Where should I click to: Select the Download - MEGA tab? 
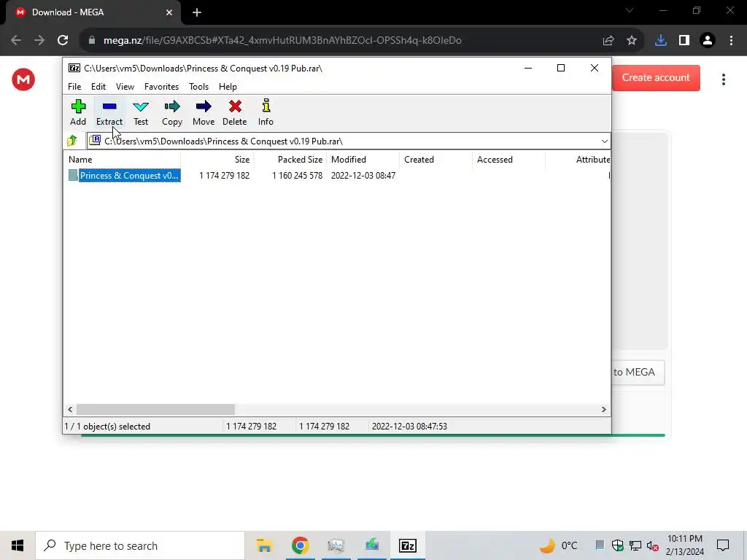(x=93, y=12)
